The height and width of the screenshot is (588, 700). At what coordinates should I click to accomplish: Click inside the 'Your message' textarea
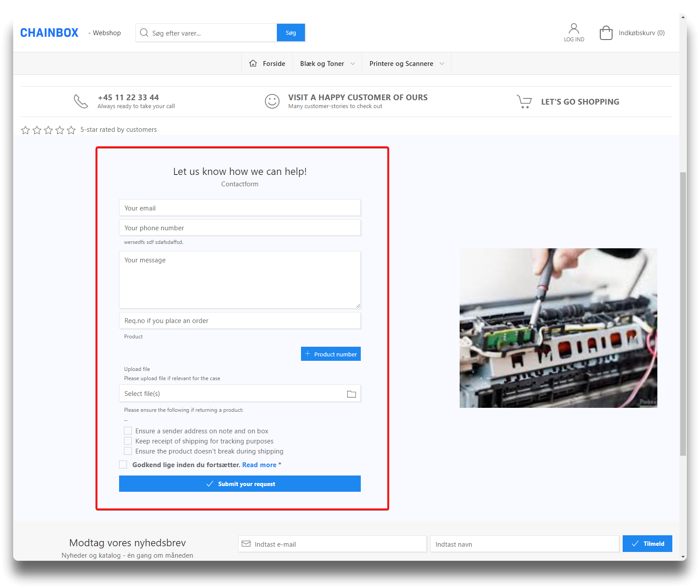(240, 279)
